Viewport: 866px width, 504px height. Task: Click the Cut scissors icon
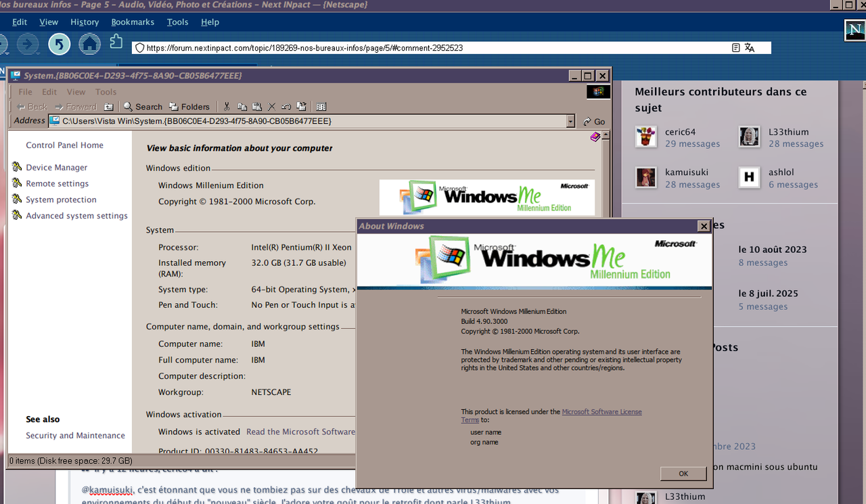[227, 107]
